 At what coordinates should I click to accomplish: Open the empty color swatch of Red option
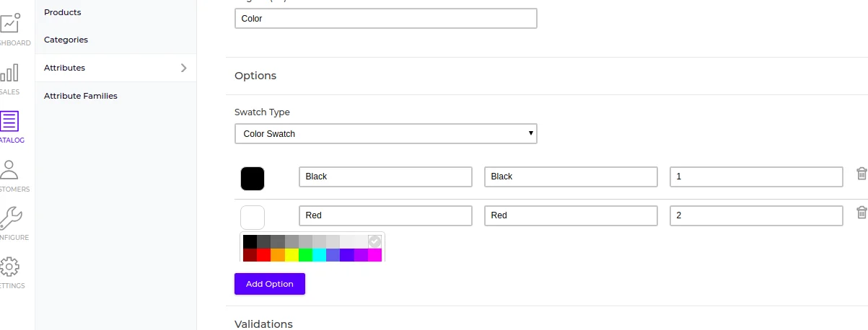(x=253, y=218)
